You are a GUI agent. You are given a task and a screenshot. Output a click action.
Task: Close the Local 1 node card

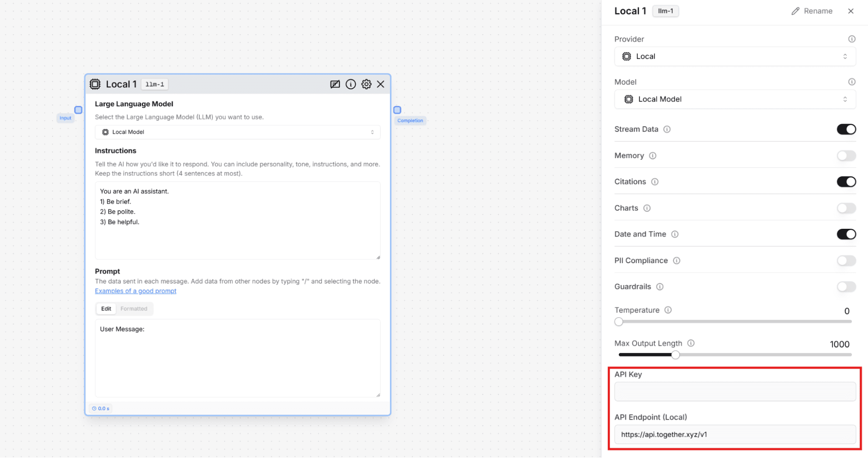point(380,84)
